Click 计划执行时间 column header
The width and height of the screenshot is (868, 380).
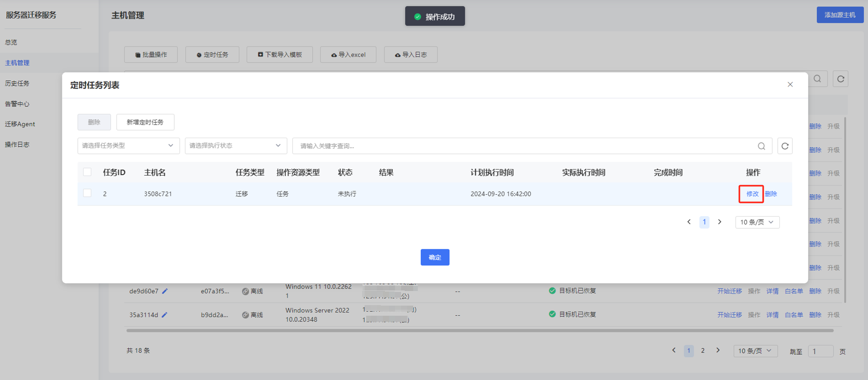coord(492,173)
